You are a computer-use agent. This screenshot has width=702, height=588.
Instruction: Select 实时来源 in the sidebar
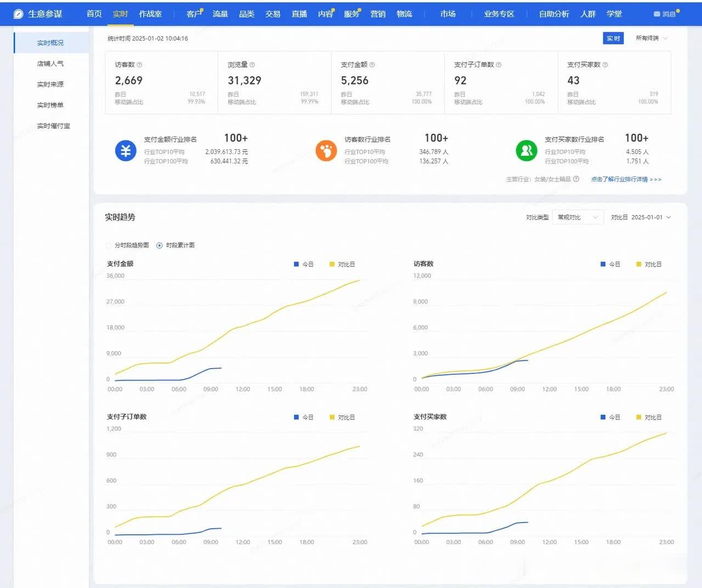[x=50, y=84]
